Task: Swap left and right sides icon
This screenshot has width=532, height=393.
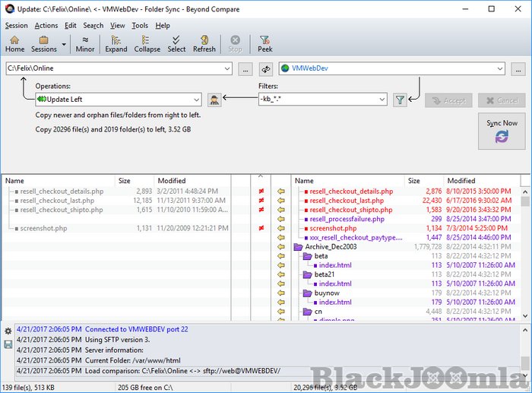Action: (267, 69)
